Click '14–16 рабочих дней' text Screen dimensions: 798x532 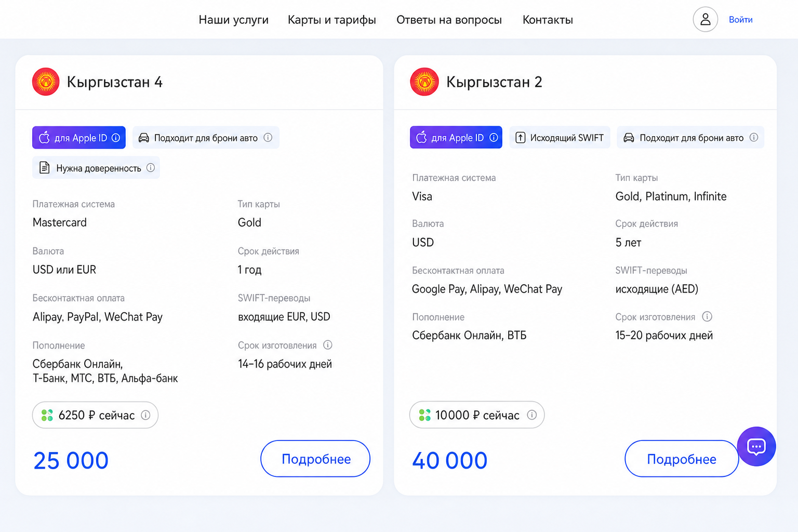285,364
